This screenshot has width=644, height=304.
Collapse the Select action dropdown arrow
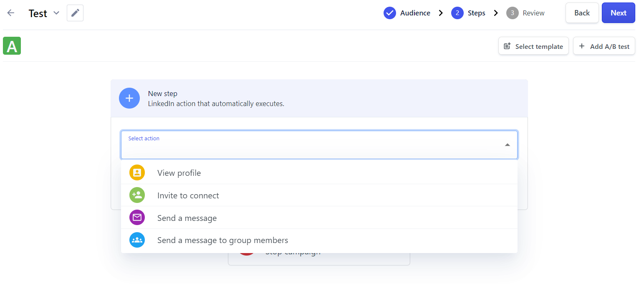pos(507,145)
